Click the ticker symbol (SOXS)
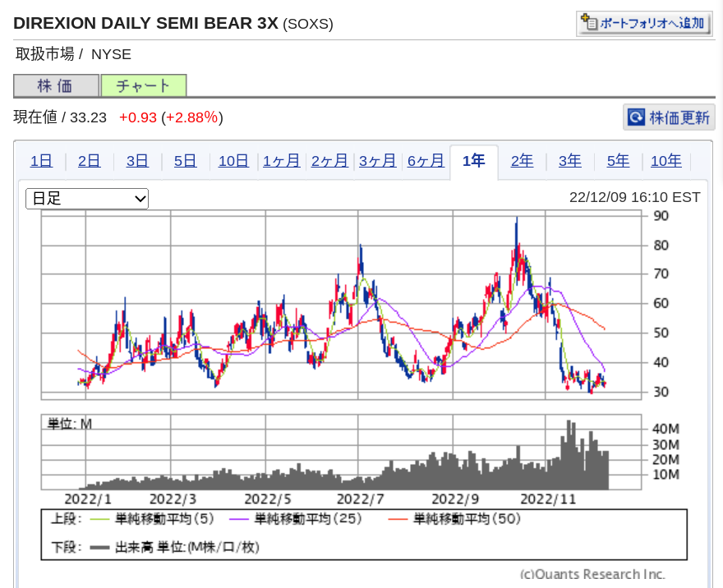Image resolution: width=723 pixels, height=588 pixels. click(308, 24)
